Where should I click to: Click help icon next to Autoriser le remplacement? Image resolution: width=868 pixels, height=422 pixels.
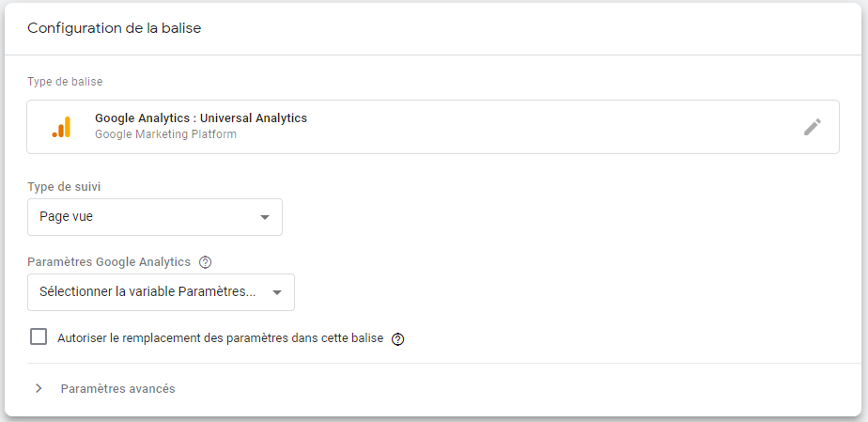tap(397, 339)
